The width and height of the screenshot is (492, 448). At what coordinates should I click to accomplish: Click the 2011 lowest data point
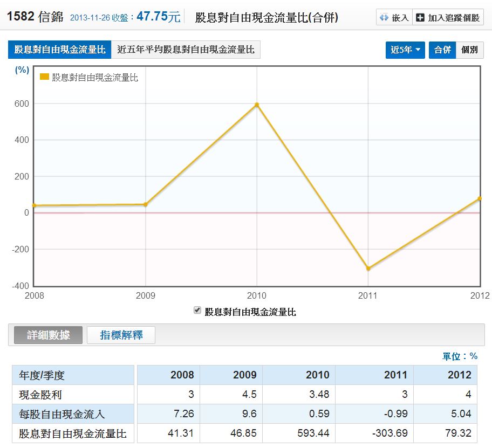[368, 268]
